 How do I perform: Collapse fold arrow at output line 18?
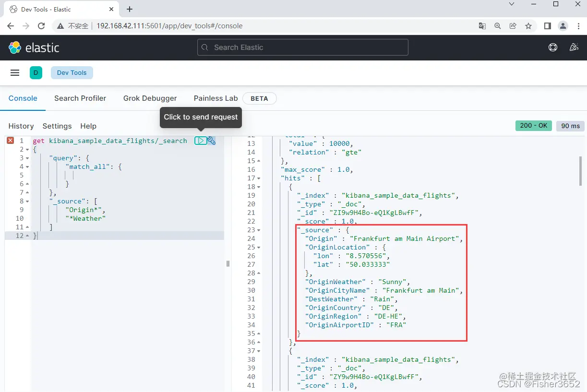point(259,187)
